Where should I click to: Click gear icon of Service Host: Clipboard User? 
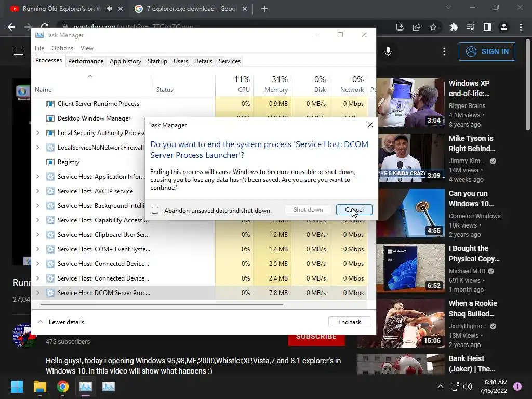click(50, 235)
